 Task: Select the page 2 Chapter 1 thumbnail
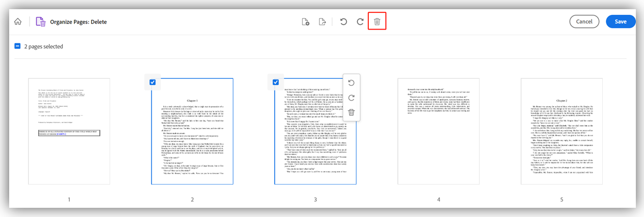tap(192, 131)
